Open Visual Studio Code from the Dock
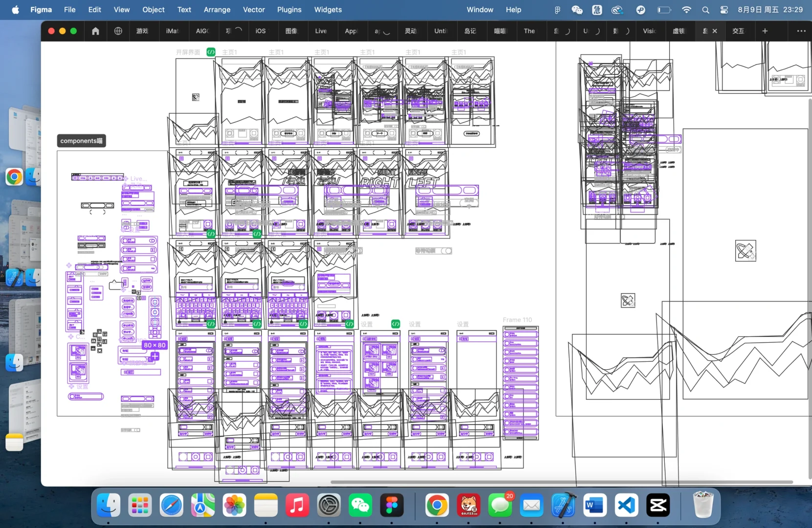 [x=626, y=506]
